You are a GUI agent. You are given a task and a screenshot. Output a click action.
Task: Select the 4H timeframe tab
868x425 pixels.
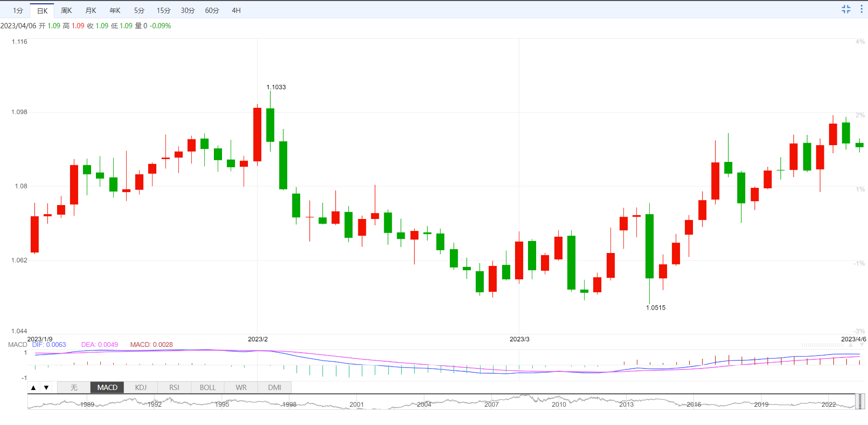tap(236, 11)
